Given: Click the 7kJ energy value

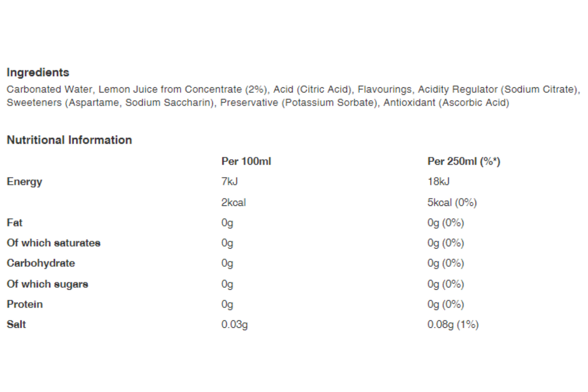Looking at the screenshot, I should point(229,182).
